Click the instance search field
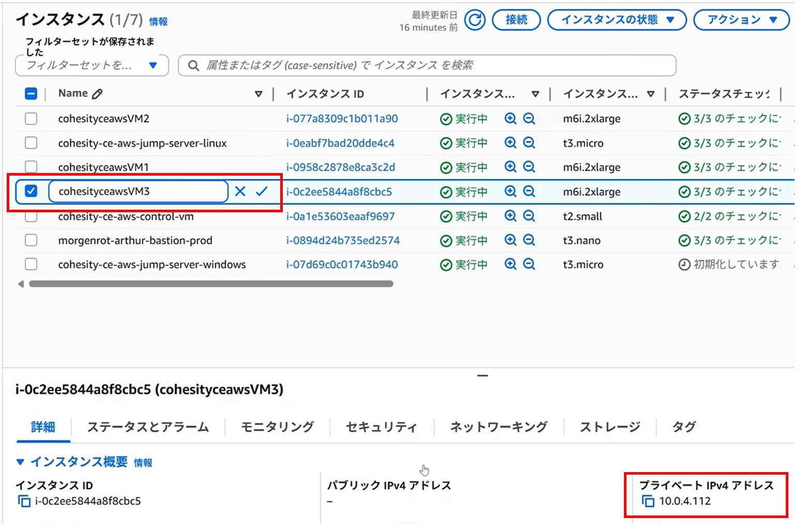The height and width of the screenshot is (532, 808). [x=427, y=66]
